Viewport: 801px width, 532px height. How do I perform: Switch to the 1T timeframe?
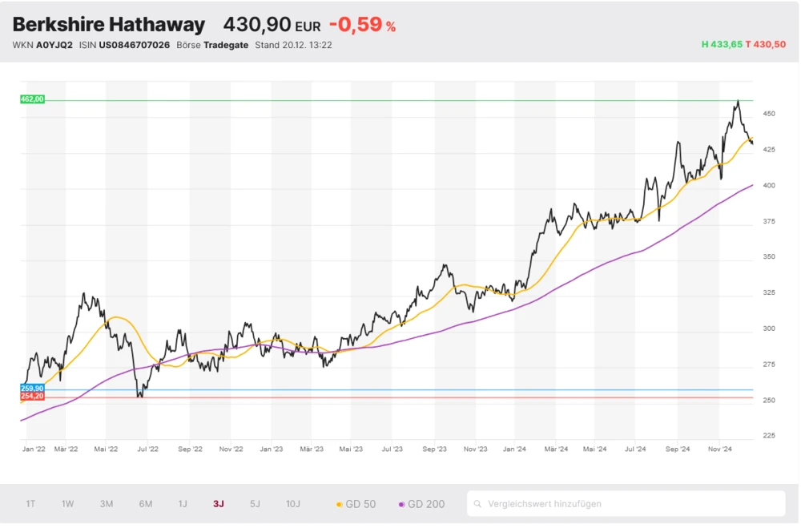pyautogui.click(x=30, y=504)
